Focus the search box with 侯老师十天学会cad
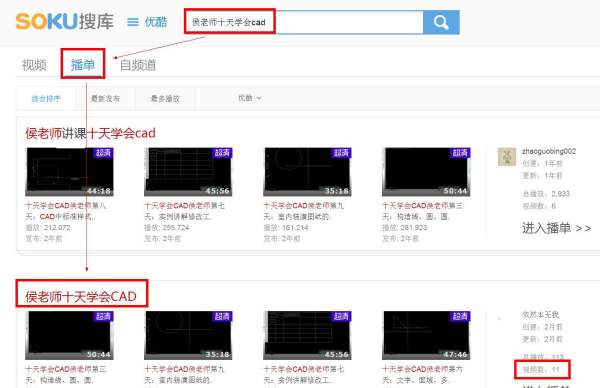This screenshot has height=388, width=600. [304, 22]
